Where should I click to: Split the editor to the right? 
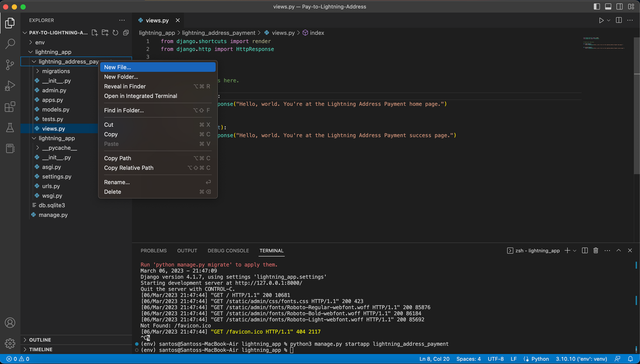click(619, 20)
